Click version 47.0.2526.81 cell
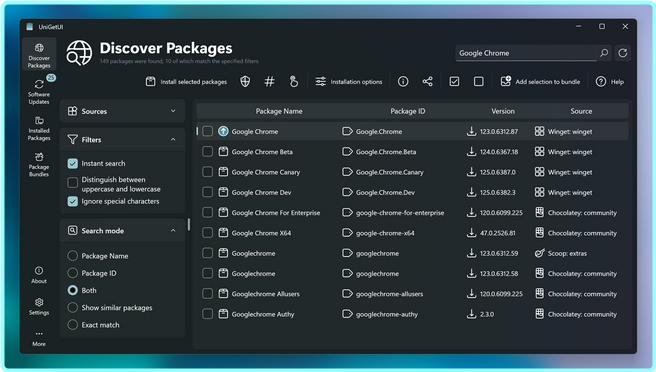 (498, 233)
